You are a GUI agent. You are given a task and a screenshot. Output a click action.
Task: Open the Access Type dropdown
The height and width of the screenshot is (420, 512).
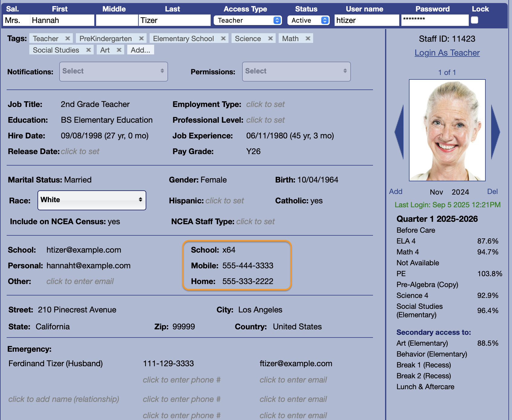pyautogui.click(x=248, y=20)
